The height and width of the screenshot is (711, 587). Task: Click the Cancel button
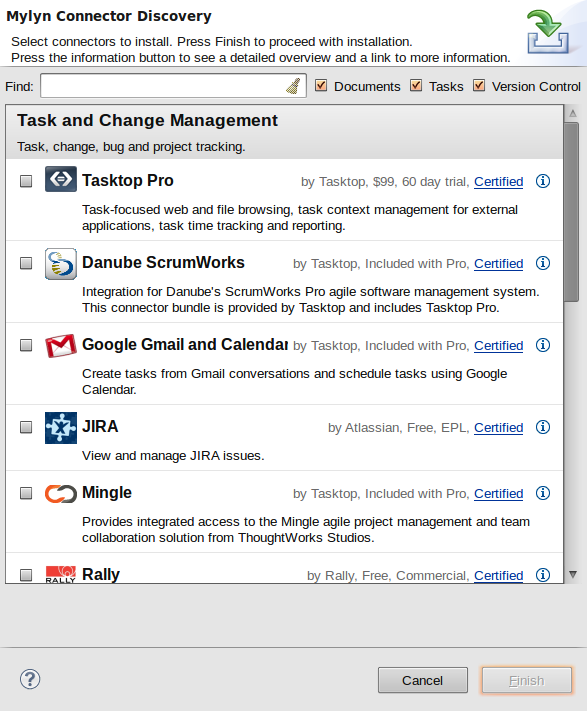tap(422, 680)
